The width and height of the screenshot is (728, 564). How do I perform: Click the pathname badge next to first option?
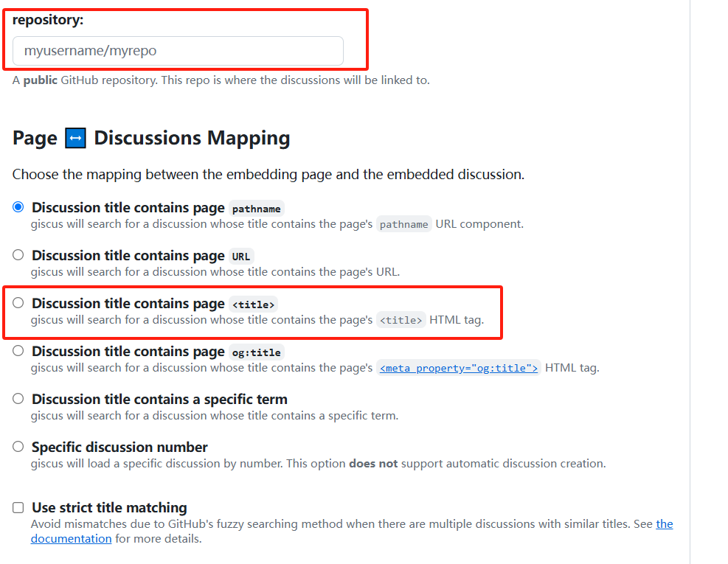pyautogui.click(x=256, y=209)
